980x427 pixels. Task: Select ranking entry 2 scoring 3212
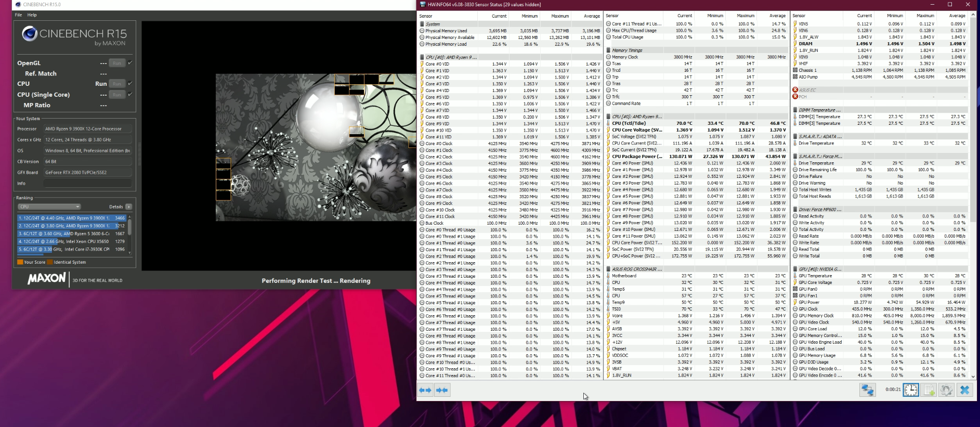pos(72,226)
